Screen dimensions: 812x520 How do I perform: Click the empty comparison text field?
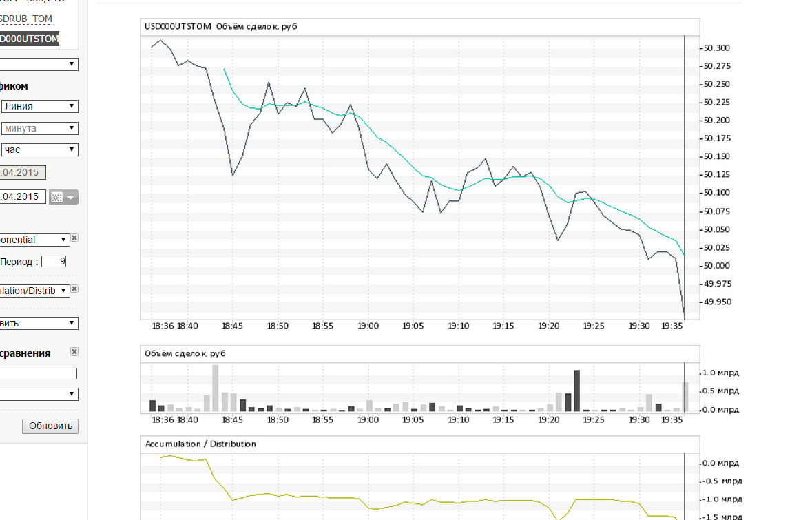39,373
